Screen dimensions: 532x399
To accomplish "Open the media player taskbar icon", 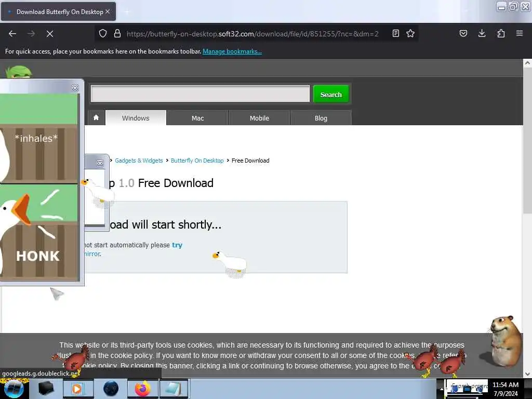I will coord(77,389).
